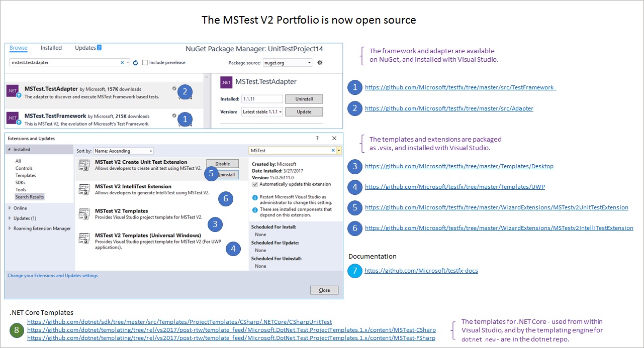Select Templates category in left tree

26,175
